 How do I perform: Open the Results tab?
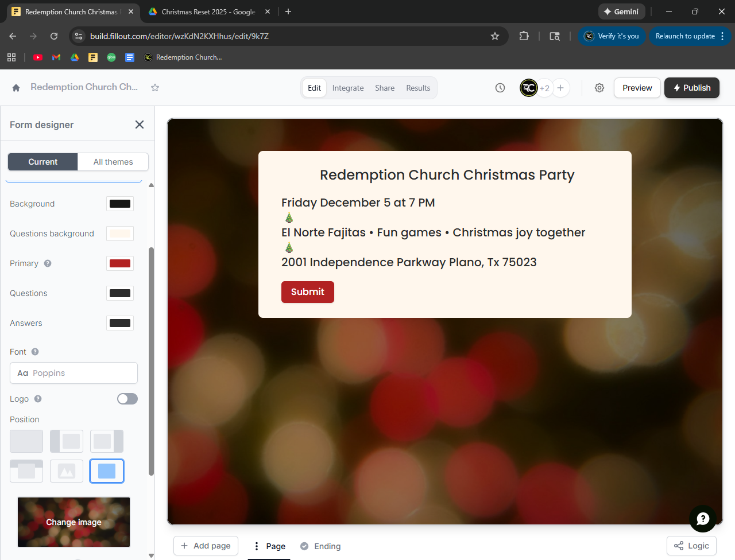coord(418,88)
